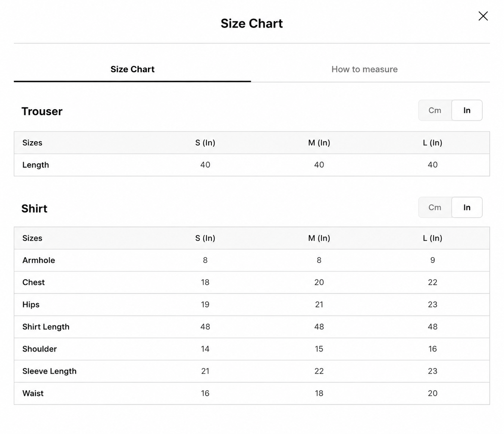
Task: Click Waist value 16 for size S
Action: click(x=205, y=393)
